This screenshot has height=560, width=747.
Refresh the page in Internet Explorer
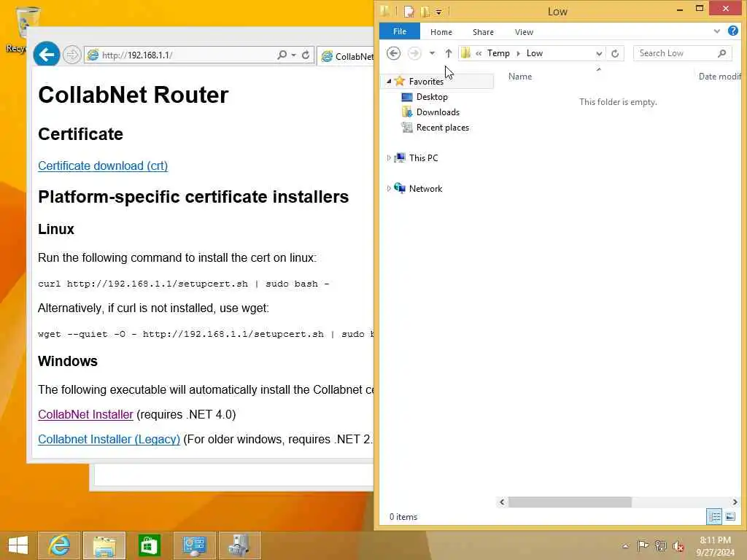[306, 55]
